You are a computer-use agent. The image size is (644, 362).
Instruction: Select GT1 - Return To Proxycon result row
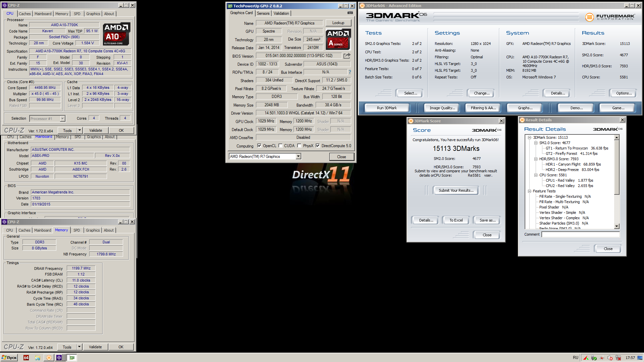coord(577,148)
